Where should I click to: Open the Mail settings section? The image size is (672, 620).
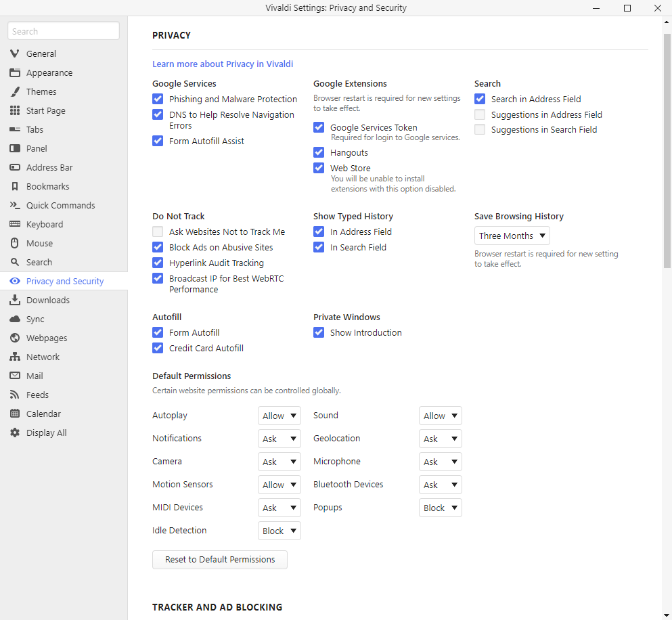(64, 376)
